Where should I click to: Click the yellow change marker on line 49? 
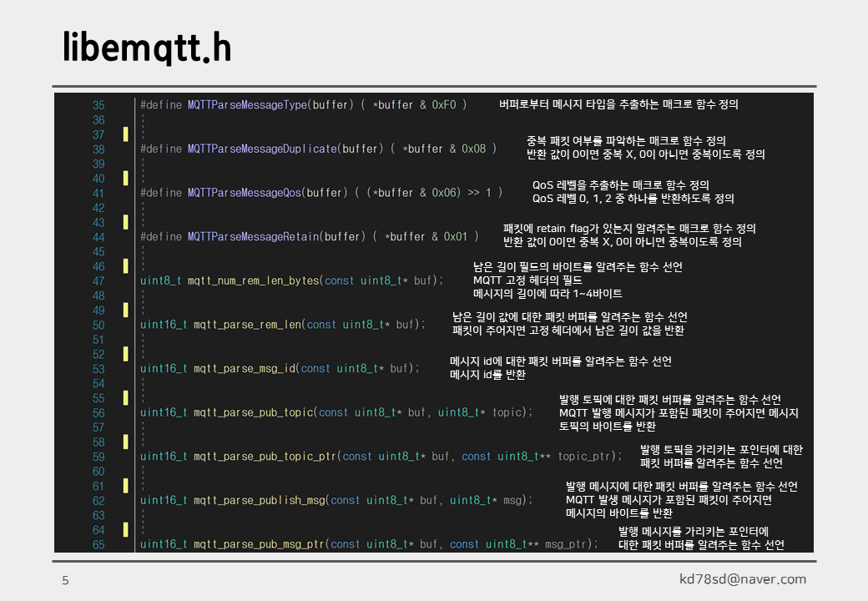click(126, 310)
